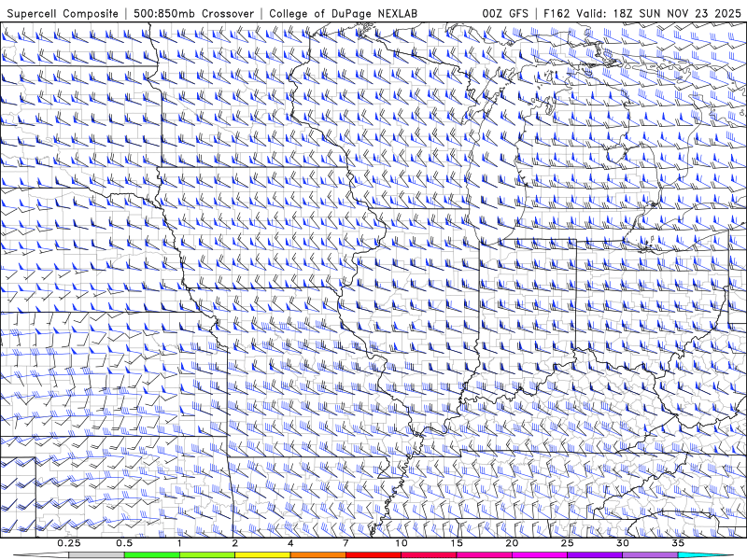
Task: Pick the yellow 2–4 legend swatch
Action: point(262,555)
